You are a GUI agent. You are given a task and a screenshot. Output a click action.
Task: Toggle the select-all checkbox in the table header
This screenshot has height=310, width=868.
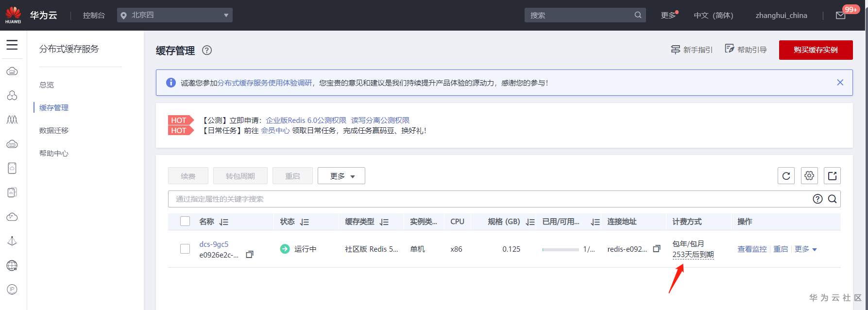pyautogui.click(x=185, y=222)
